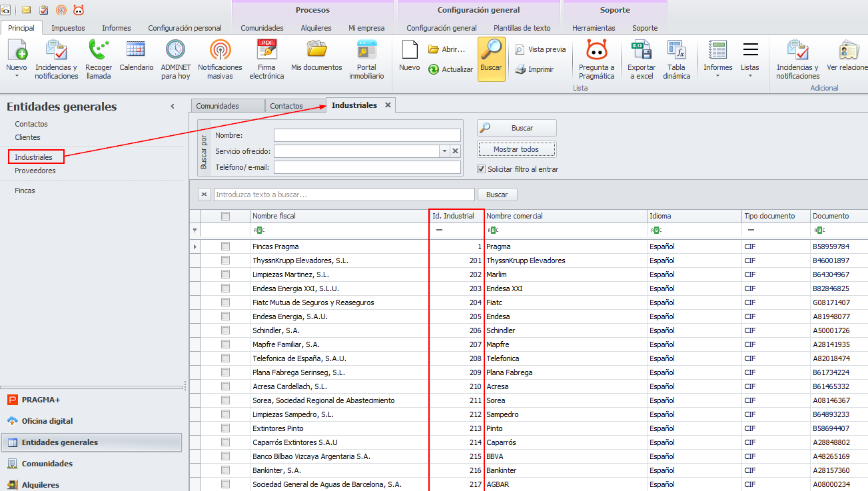Open Proveedores in the side panel
Screen dimensions: 868x491
(x=35, y=171)
